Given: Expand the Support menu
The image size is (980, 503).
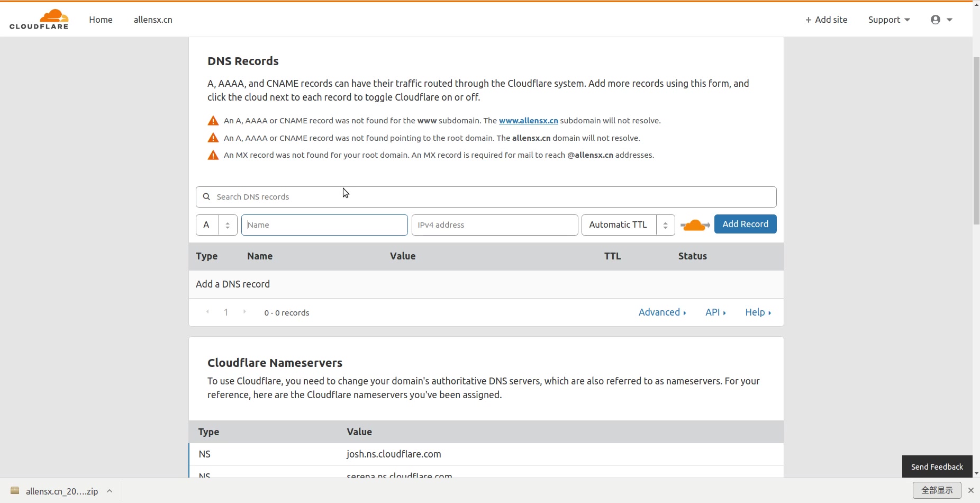Looking at the screenshot, I should (889, 20).
